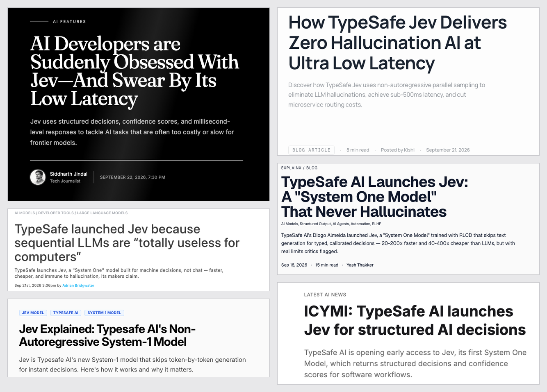Click the TYPESAFE AI tag

[x=66, y=313]
